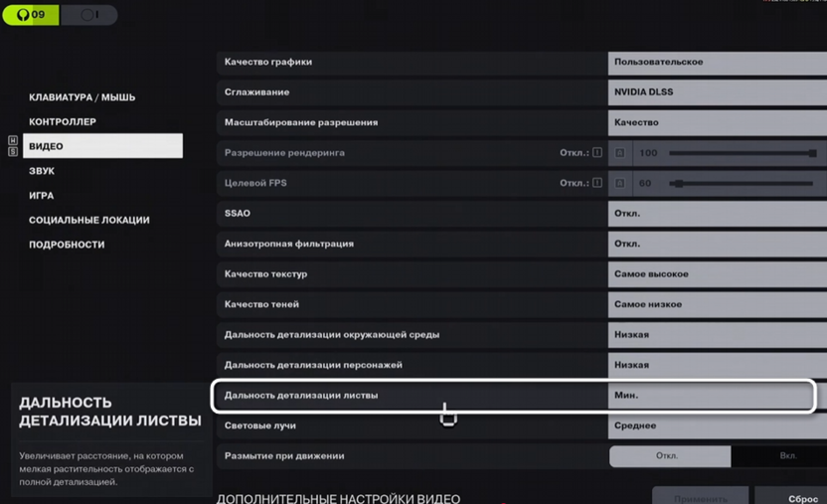Screen dimensions: 827x504
Task: Click the Разрешение рендеринга slider track
Action: [x=741, y=153]
